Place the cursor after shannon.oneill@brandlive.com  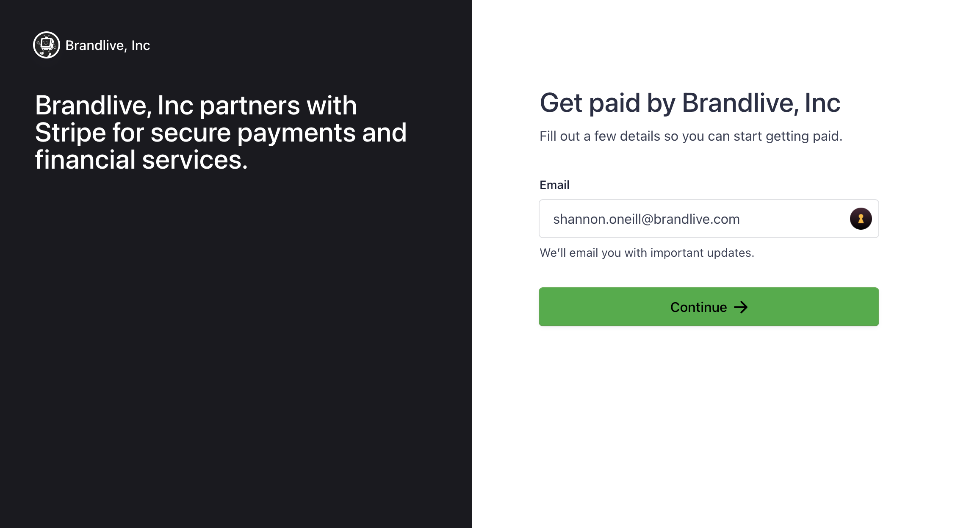tap(741, 219)
